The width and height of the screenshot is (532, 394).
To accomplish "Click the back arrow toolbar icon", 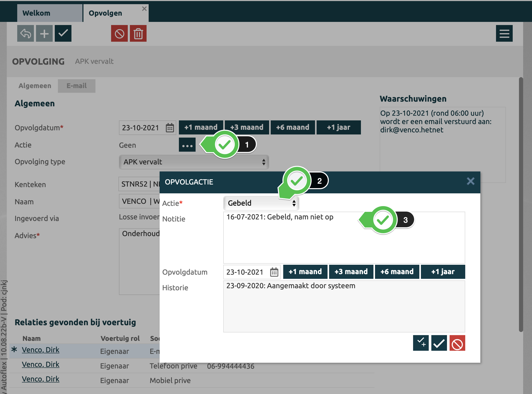I will (x=26, y=33).
